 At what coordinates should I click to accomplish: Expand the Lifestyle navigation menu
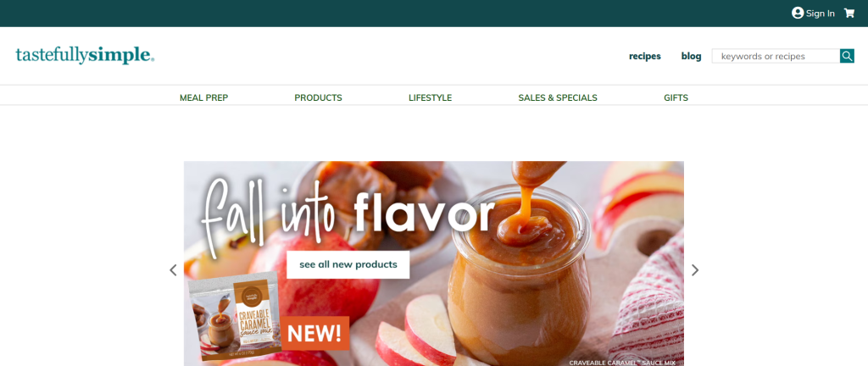point(430,98)
